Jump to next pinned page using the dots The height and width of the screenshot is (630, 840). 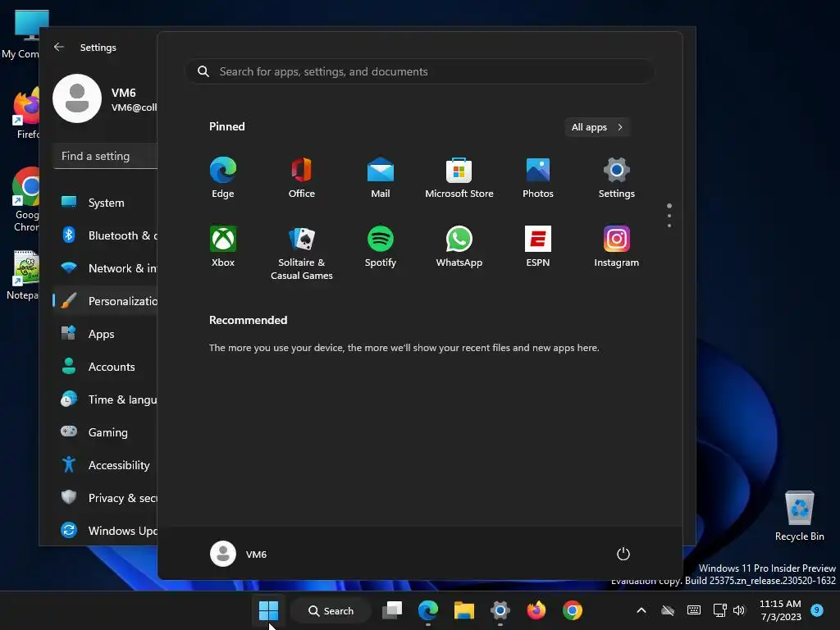click(x=669, y=216)
